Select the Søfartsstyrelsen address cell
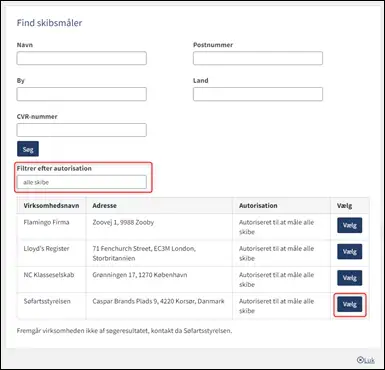The width and height of the screenshot is (385, 370). [x=159, y=306]
